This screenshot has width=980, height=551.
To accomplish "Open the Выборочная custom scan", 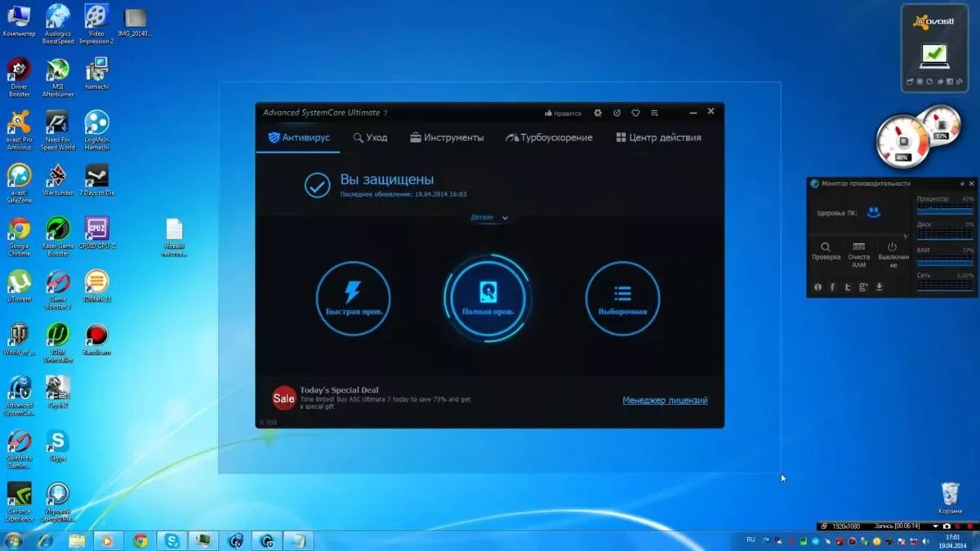I will pos(622,298).
